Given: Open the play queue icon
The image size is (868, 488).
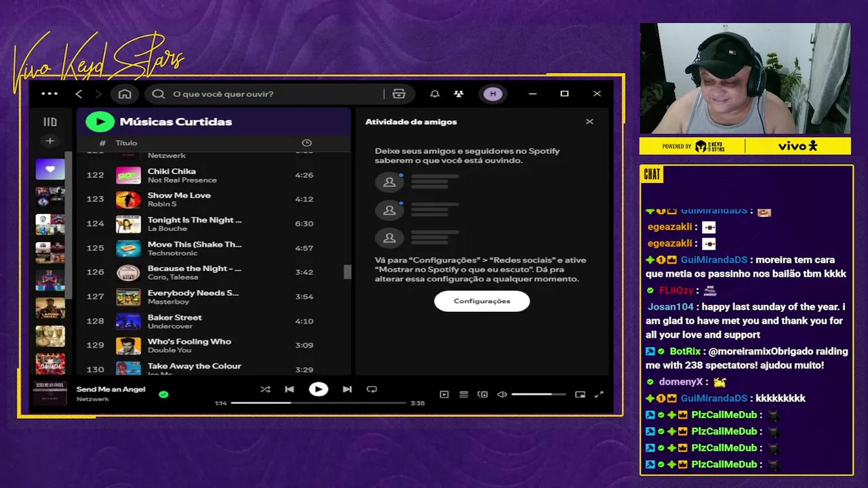Looking at the screenshot, I should click(464, 394).
